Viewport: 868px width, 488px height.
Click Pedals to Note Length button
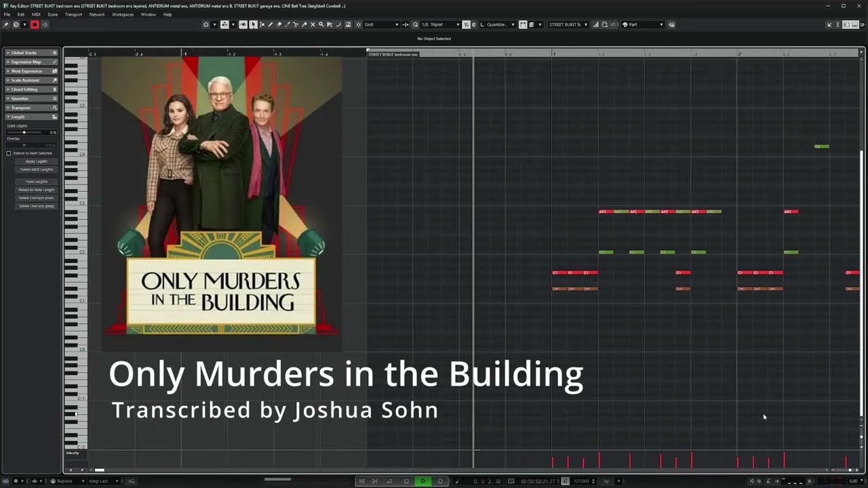[x=36, y=190]
